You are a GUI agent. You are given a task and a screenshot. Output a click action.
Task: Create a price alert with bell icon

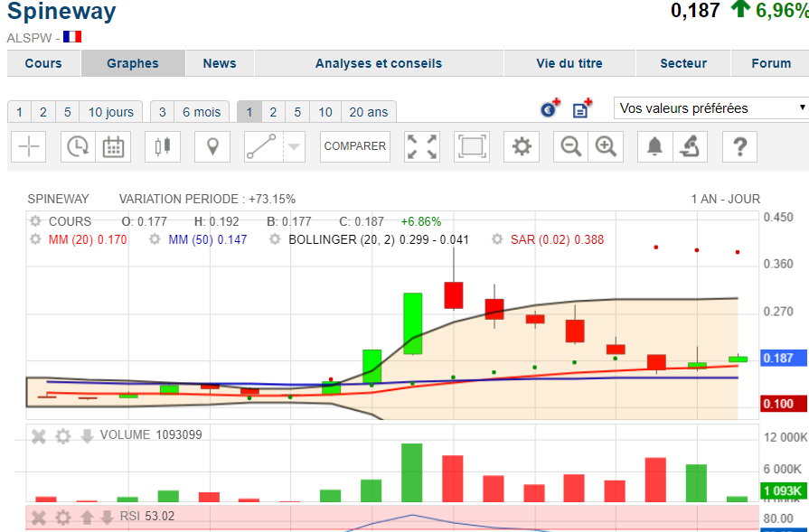654,147
